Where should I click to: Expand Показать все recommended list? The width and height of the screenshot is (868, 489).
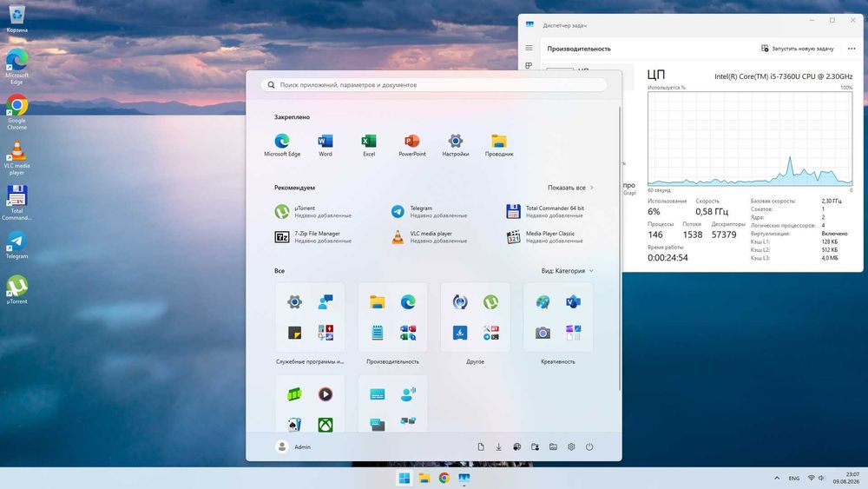[x=570, y=188]
